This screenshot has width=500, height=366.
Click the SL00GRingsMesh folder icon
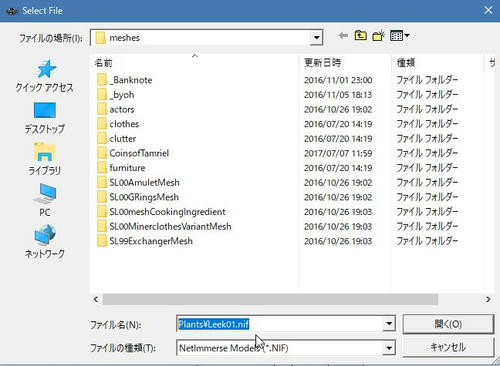102,197
